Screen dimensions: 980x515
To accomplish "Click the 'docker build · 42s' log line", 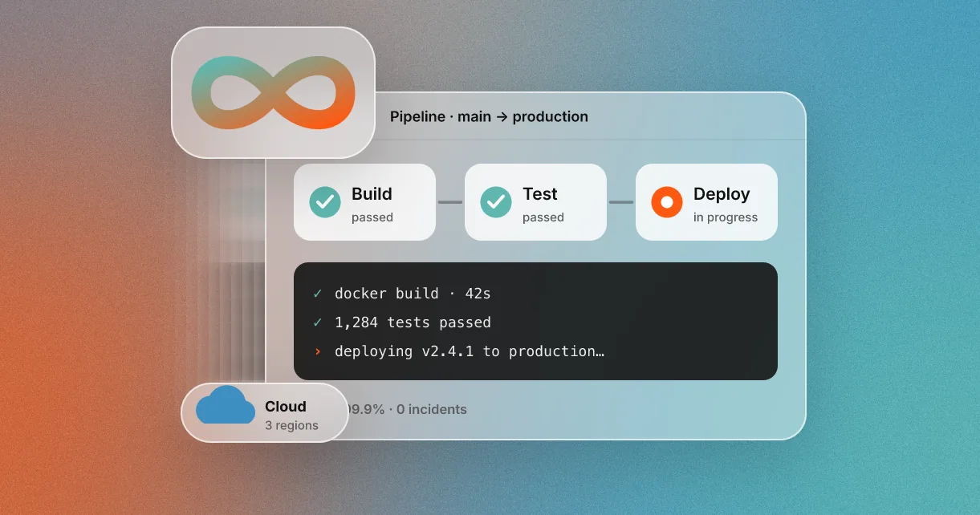I will click(x=413, y=294).
